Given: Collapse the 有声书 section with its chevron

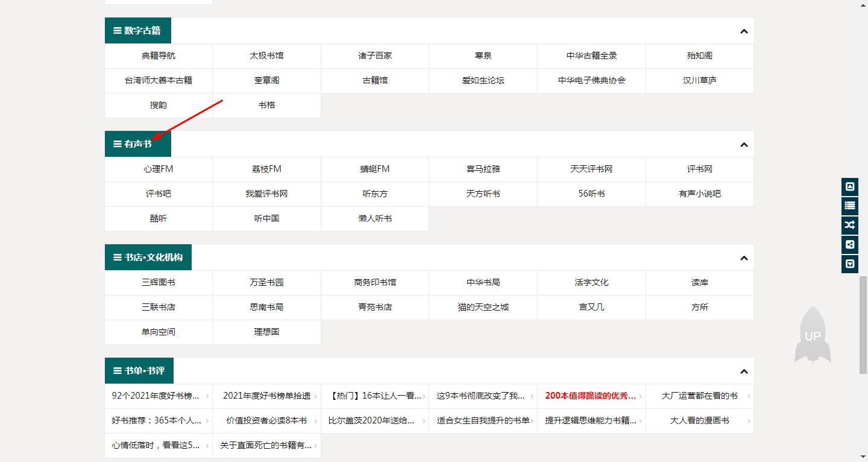Looking at the screenshot, I should [x=743, y=144].
